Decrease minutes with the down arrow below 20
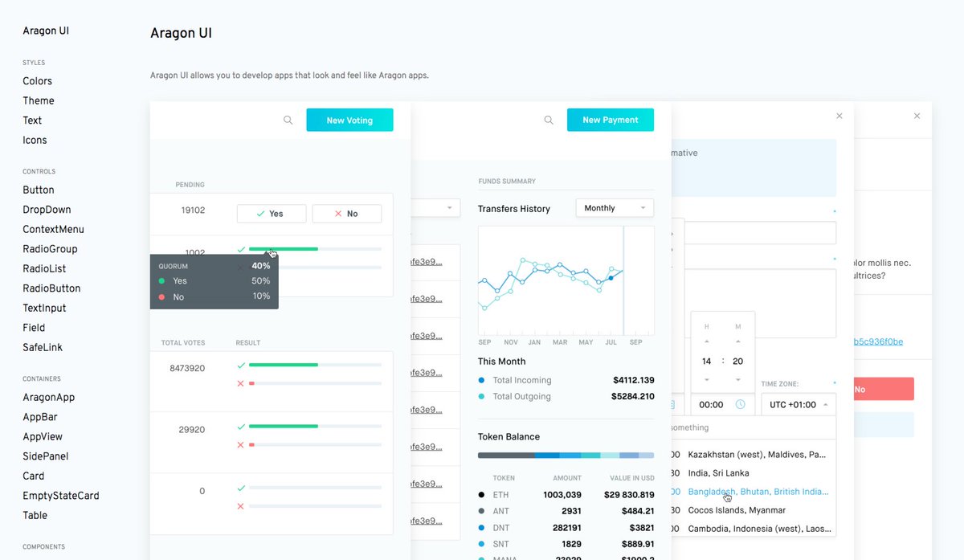The width and height of the screenshot is (964, 560). [x=738, y=379]
